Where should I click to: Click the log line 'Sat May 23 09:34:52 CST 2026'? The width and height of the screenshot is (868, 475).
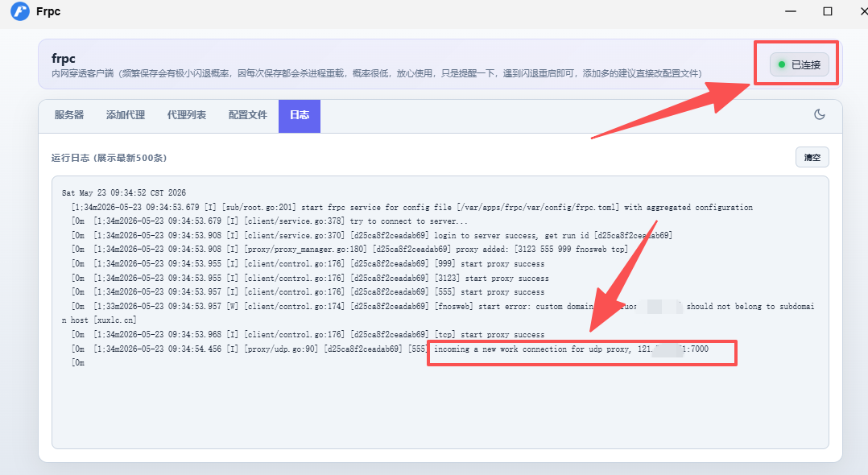pos(124,192)
